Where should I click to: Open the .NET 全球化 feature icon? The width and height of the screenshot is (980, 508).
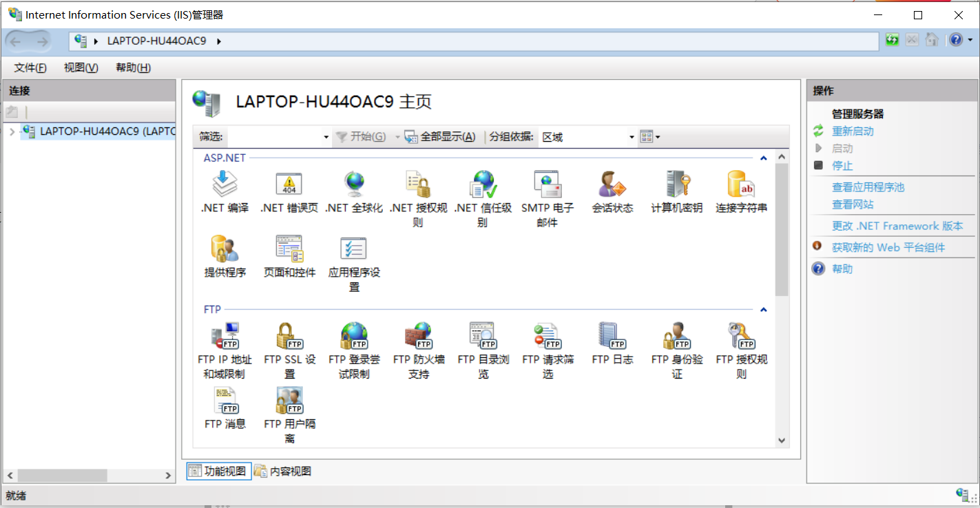[x=354, y=192]
